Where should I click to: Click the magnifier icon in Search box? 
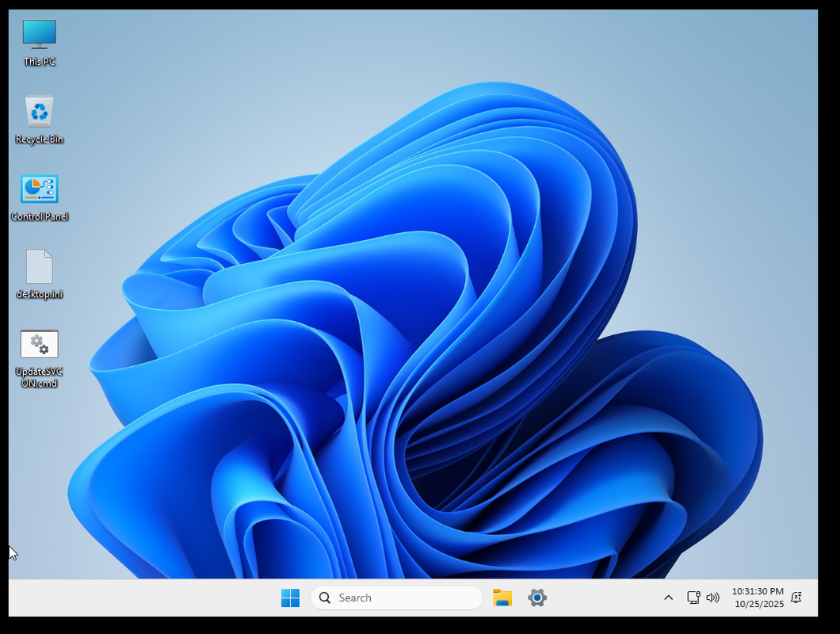click(x=325, y=598)
